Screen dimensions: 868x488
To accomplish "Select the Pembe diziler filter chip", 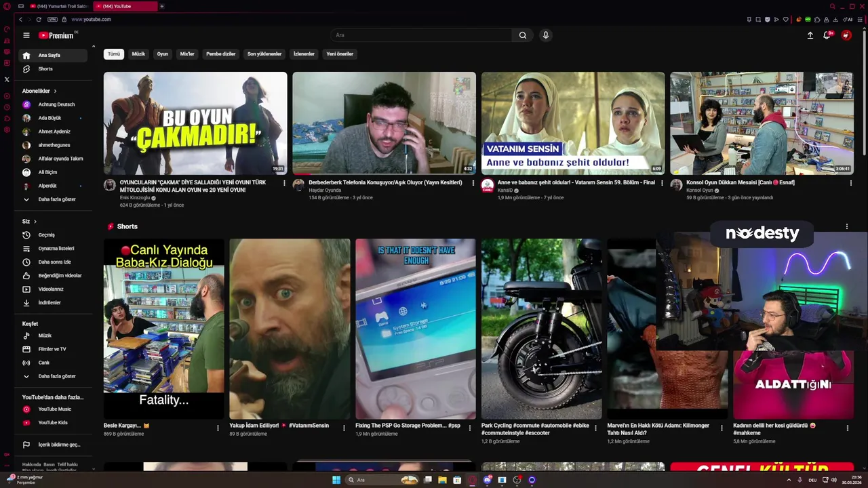I will pyautogui.click(x=221, y=54).
